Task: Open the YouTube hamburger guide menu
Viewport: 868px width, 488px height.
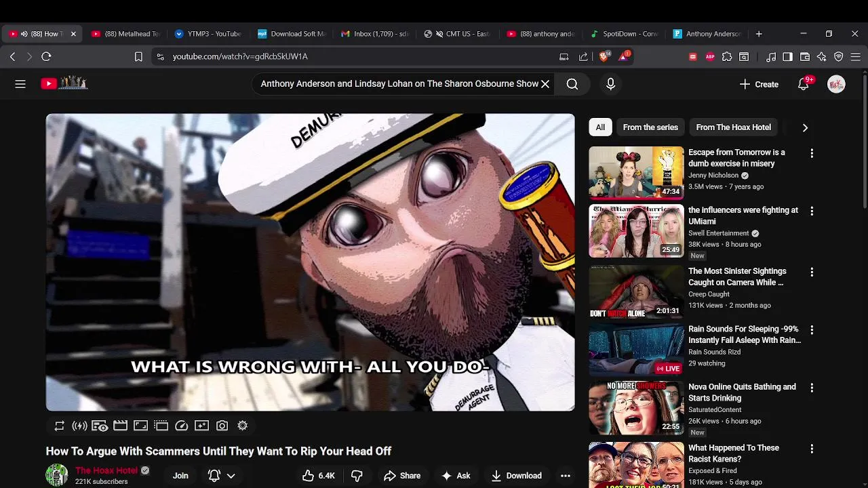Action: (x=20, y=84)
